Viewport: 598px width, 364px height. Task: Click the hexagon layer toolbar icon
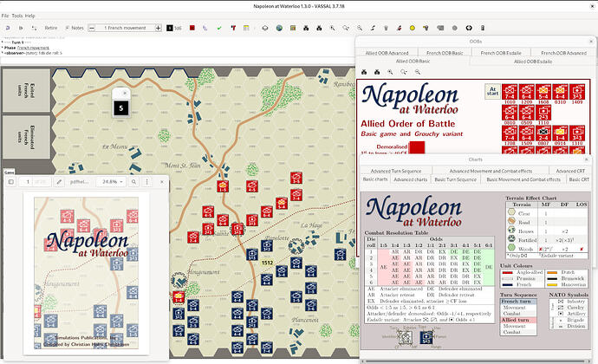click(x=265, y=28)
